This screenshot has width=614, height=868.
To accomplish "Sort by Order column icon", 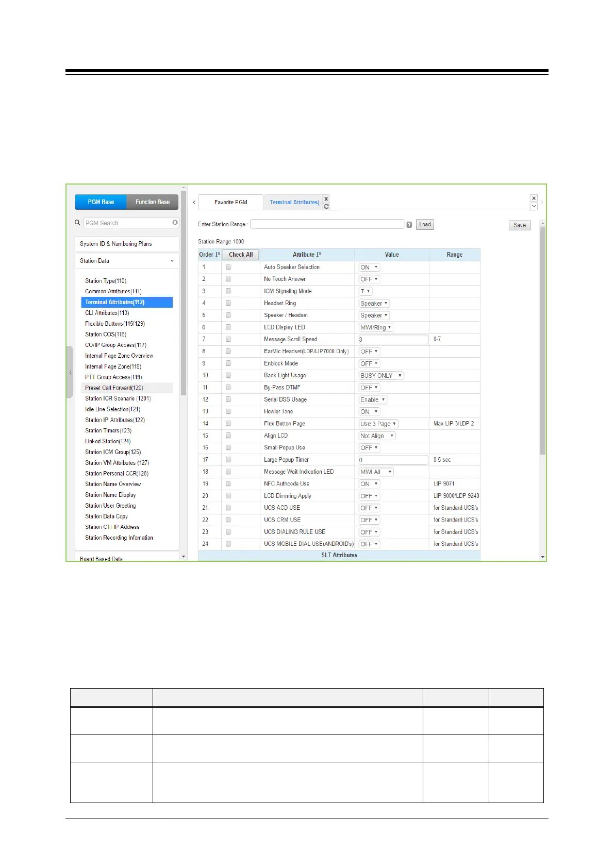I will coord(218,255).
